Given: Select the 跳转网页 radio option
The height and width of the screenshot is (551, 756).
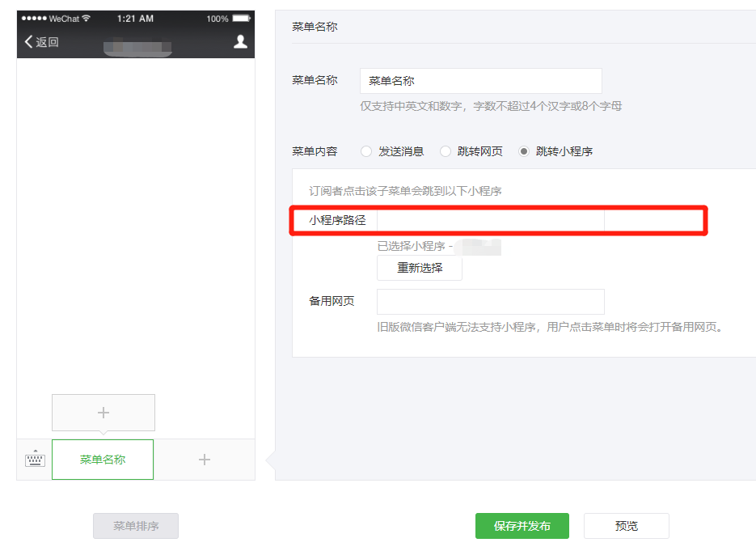Looking at the screenshot, I should click(x=446, y=151).
